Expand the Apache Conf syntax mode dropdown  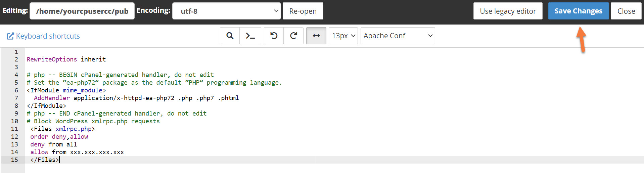click(398, 36)
